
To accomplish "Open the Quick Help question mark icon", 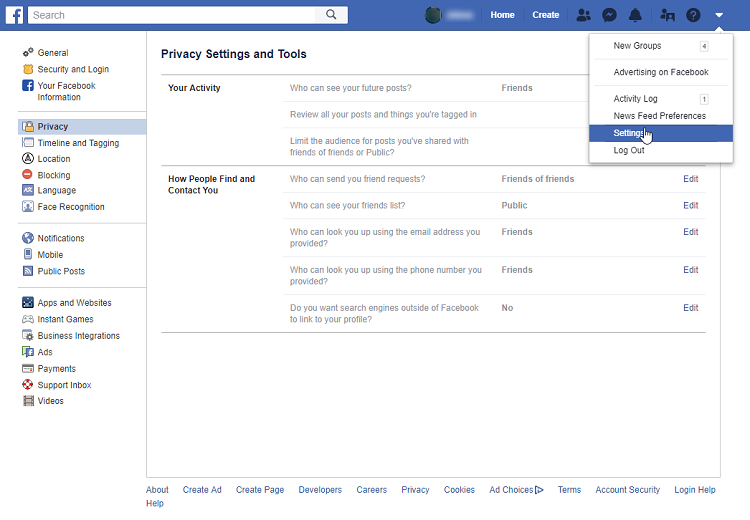I will [693, 15].
